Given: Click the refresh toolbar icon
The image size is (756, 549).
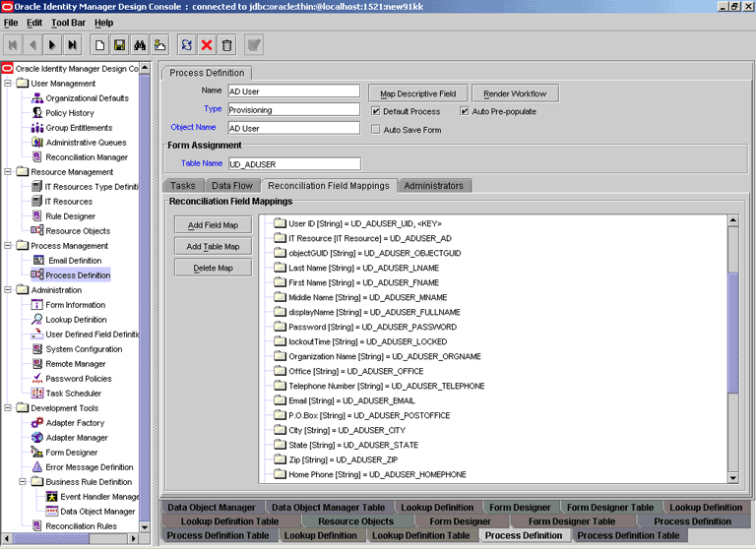Looking at the screenshot, I should tap(187, 45).
